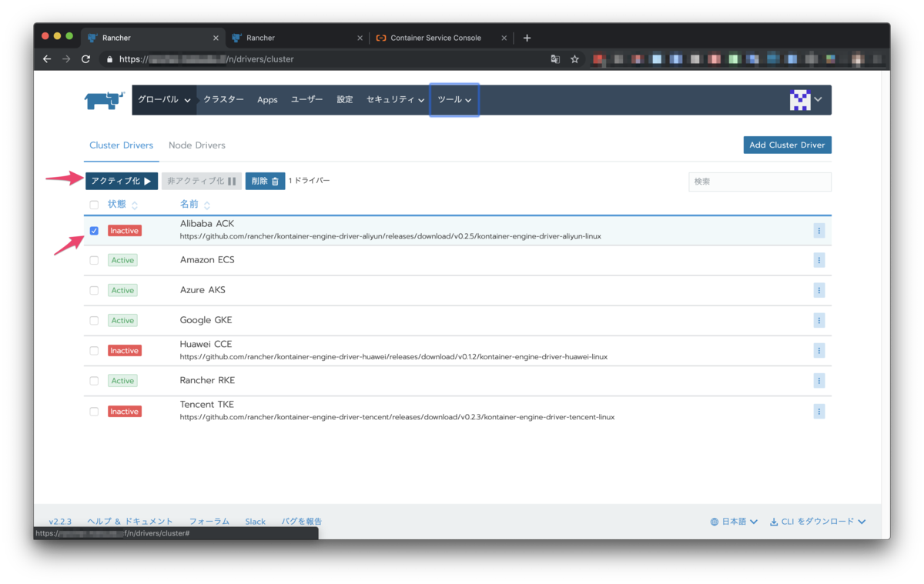Image resolution: width=924 pixels, height=584 pixels.
Task: Check the Tencent TKE checkbox
Action: tap(94, 411)
